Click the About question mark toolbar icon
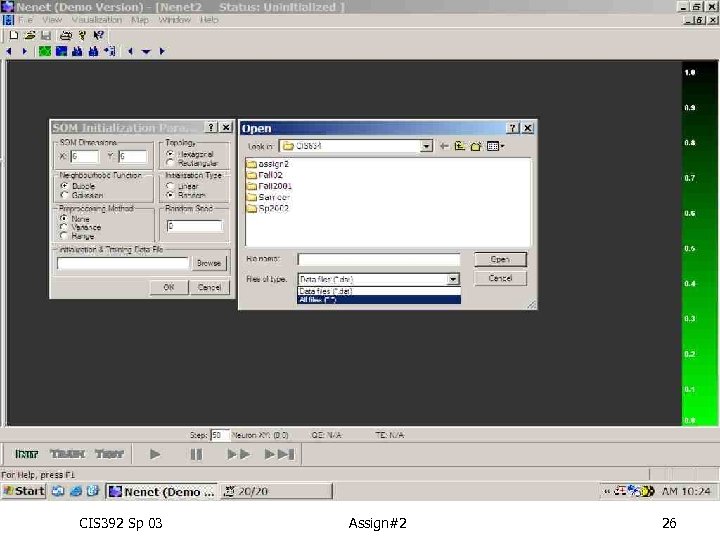720x540 pixels. tap(83, 35)
